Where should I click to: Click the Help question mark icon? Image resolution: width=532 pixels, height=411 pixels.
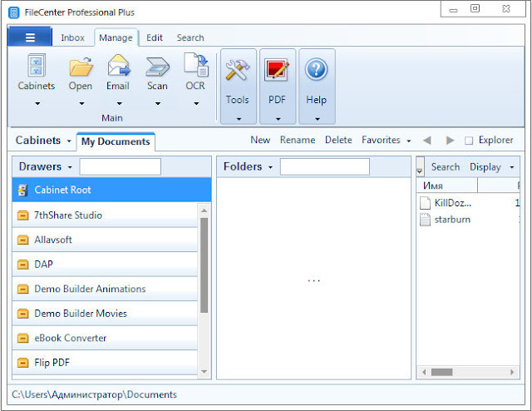tap(316, 70)
